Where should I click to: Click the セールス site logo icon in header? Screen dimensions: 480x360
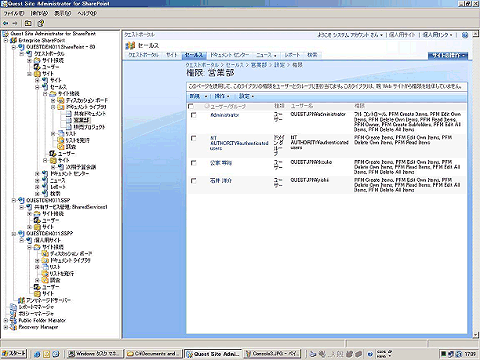click(130, 45)
